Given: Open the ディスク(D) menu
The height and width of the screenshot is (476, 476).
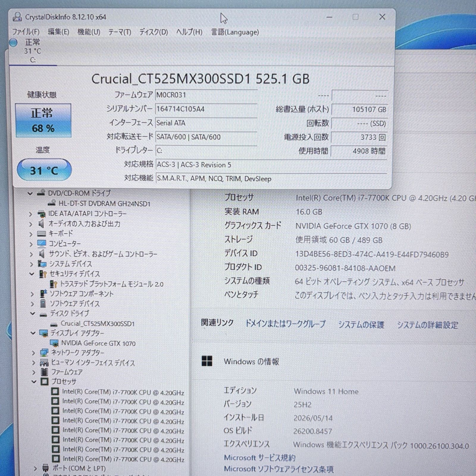Looking at the screenshot, I should click(154, 32).
